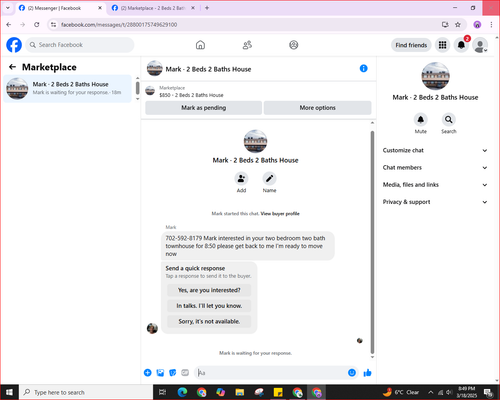Select Mark's conversation in the Marketplace list

(68, 88)
